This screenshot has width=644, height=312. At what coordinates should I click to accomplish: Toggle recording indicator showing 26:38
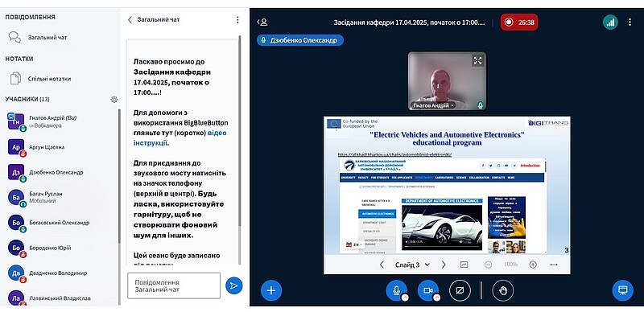(519, 23)
